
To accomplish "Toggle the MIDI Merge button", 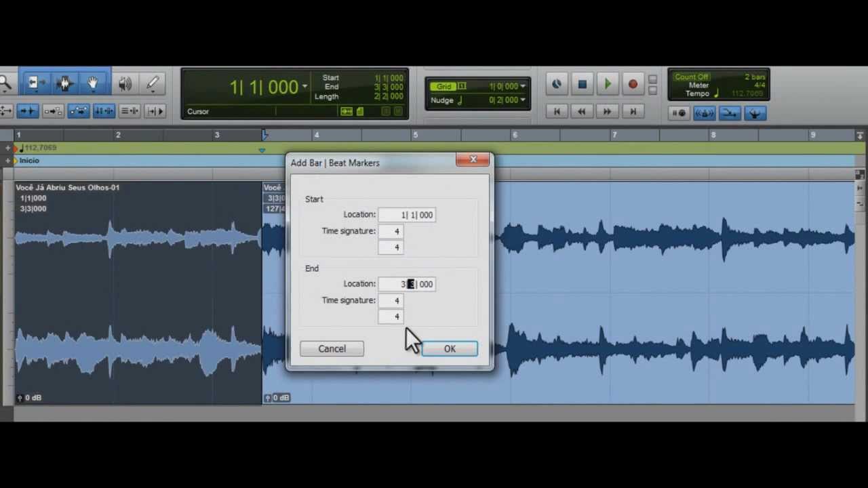I will (730, 113).
